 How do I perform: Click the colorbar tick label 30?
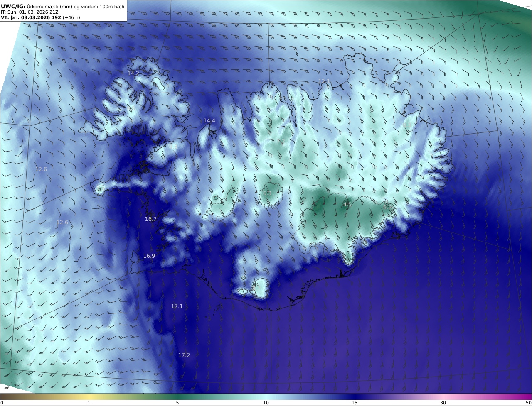pyautogui.click(x=443, y=403)
